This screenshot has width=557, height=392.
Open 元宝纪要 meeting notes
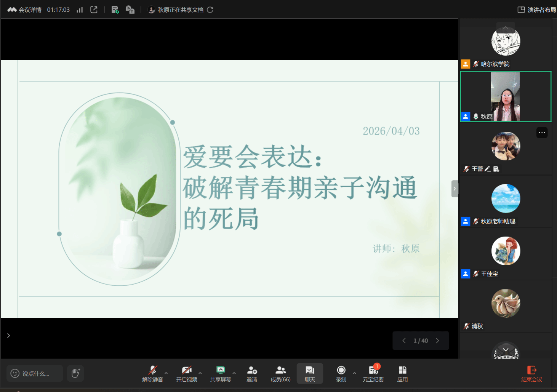point(373,373)
